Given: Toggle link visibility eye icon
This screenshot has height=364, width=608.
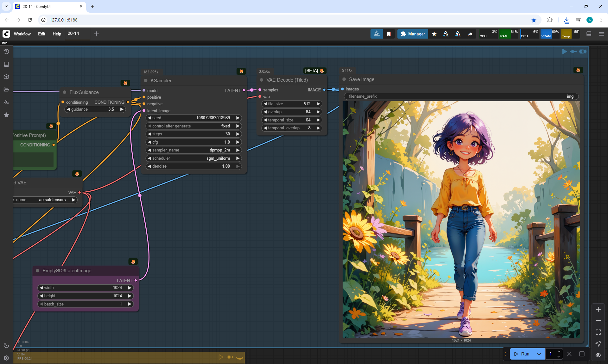Looking at the screenshot, I should [598, 355].
